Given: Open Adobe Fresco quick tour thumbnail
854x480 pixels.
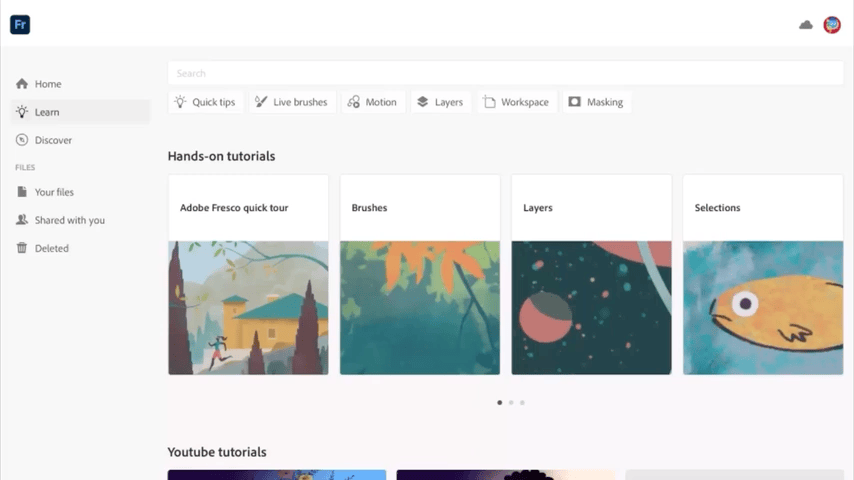Looking at the screenshot, I should point(248,308).
